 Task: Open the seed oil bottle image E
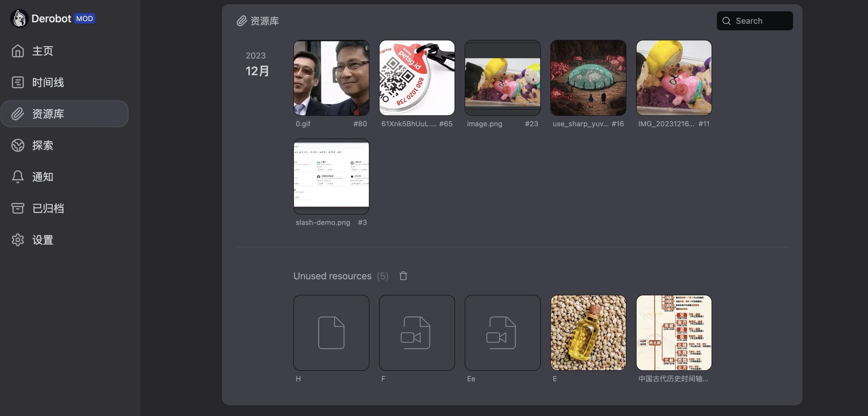(588, 333)
